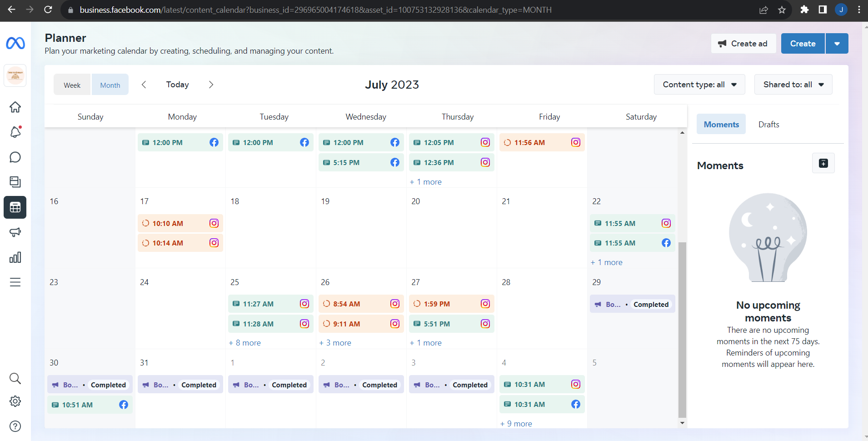Go to Home in sidebar
Viewport: 868px width, 441px height.
tap(15, 107)
